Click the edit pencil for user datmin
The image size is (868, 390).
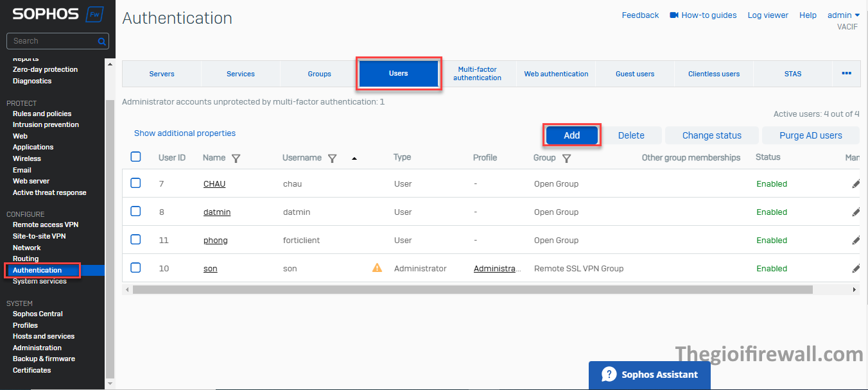(x=856, y=212)
